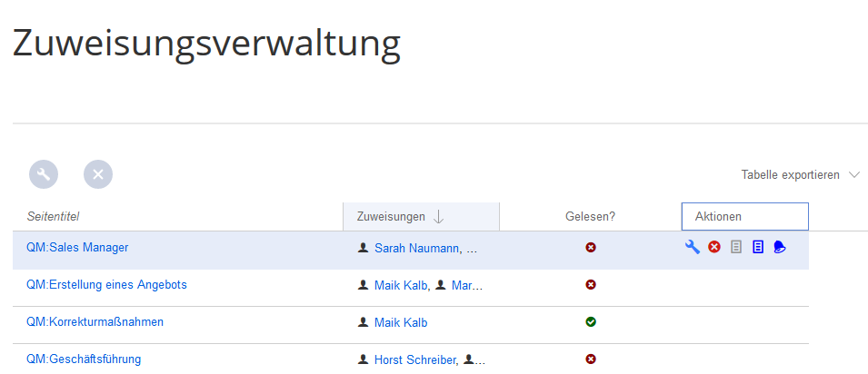The image size is (868, 374).
Task: Click the blue document icon in the Sales Manager actions
Action: point(758,247)
